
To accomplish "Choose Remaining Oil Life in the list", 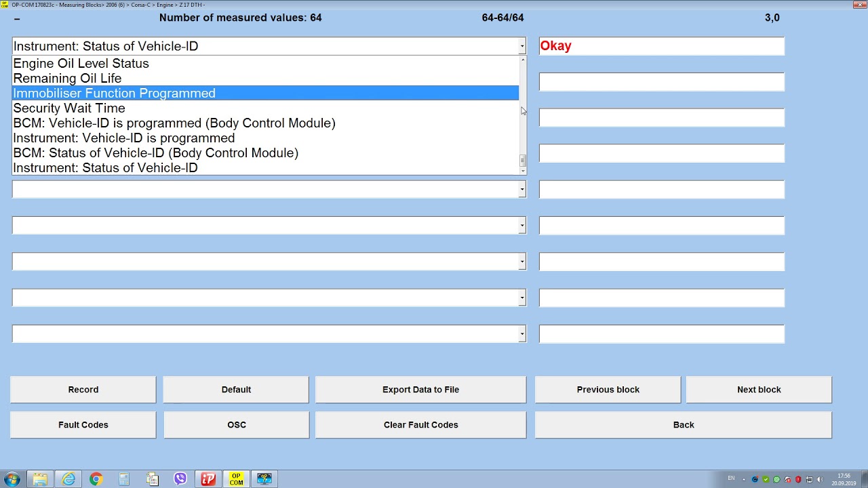I will [x=266, y=79].
